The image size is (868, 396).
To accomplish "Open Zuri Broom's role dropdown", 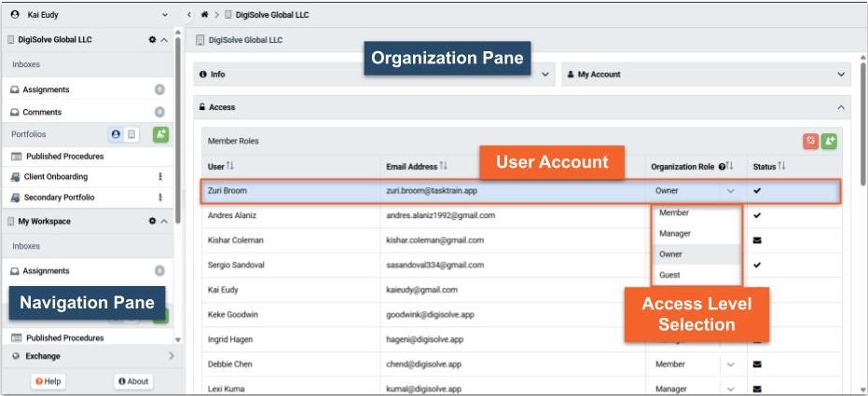I will coord(731,191).
